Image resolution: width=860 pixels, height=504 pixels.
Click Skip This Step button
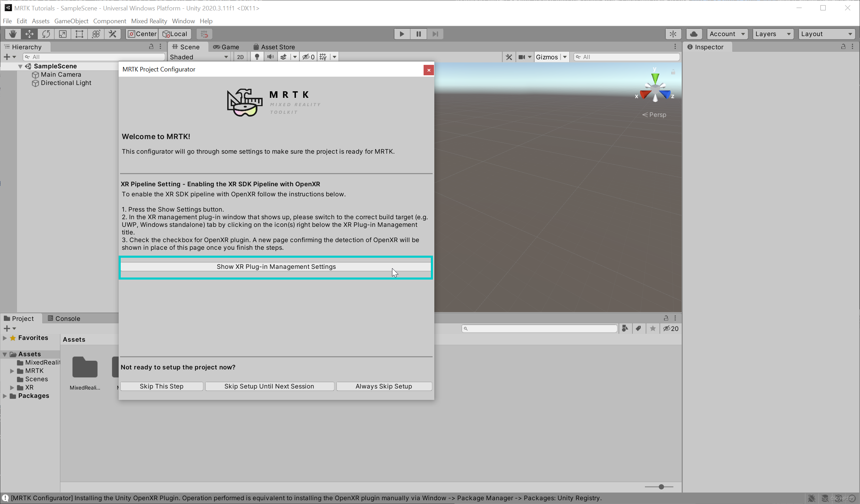coord(162,386)
